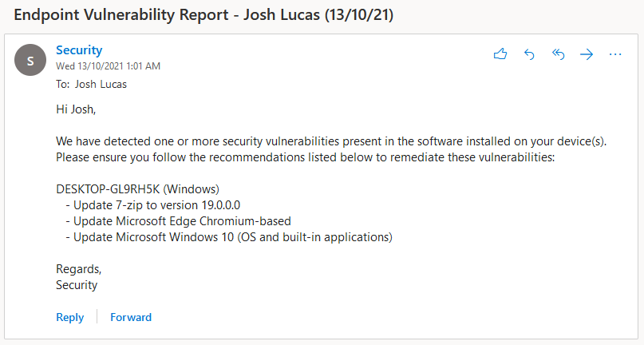Click the Update Microsoft Edge Chromium-based line
This screenshot has width=644, height=345.
(178, 221)
